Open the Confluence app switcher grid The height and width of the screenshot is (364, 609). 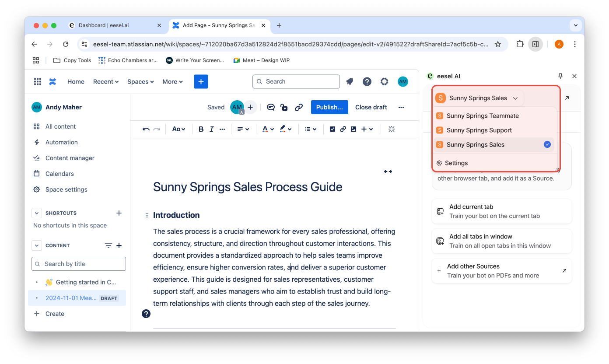coord(38,81)
